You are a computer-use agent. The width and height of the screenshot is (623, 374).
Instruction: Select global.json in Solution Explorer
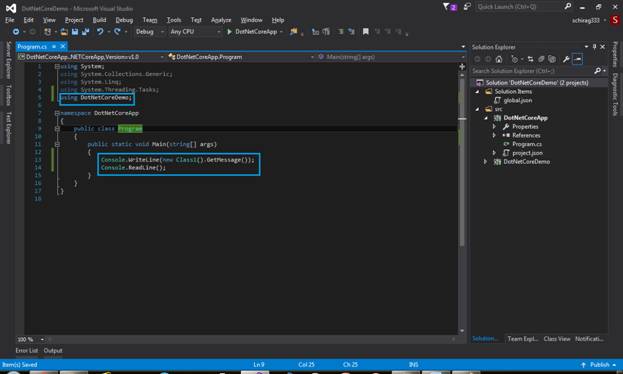(517, 100)
